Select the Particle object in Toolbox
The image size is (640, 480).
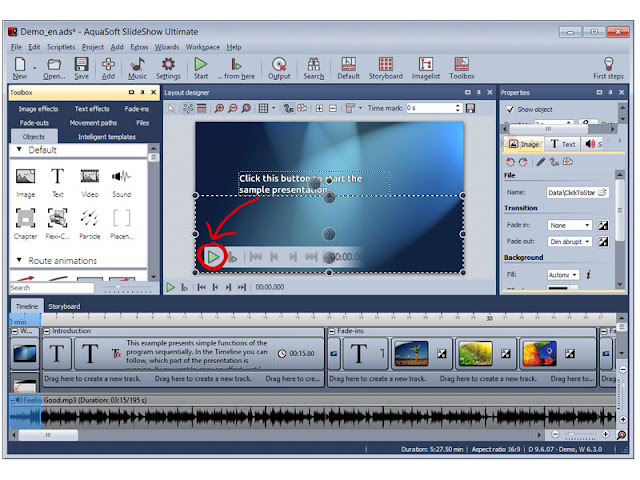click(x=89, y=224)
